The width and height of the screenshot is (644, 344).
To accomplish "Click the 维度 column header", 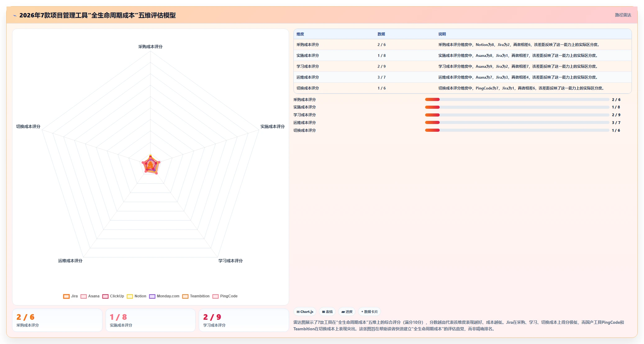I will 300,34.
